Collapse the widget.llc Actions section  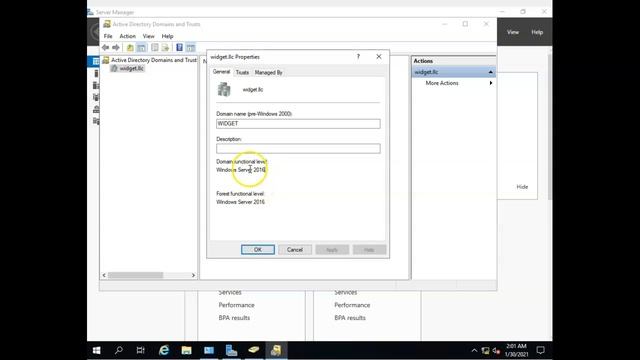tap(491, 72)
